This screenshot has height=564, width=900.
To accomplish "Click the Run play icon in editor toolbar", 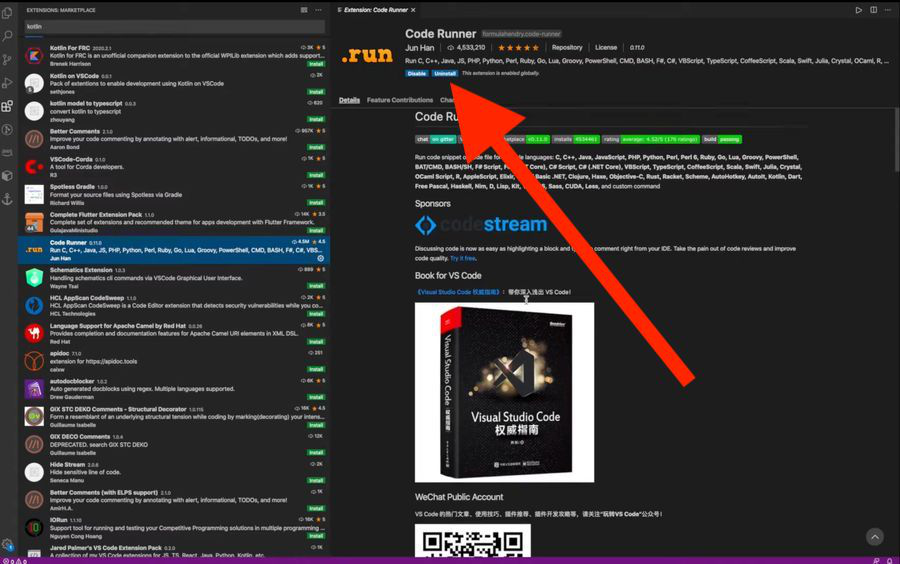I will (x=859, y=10).
